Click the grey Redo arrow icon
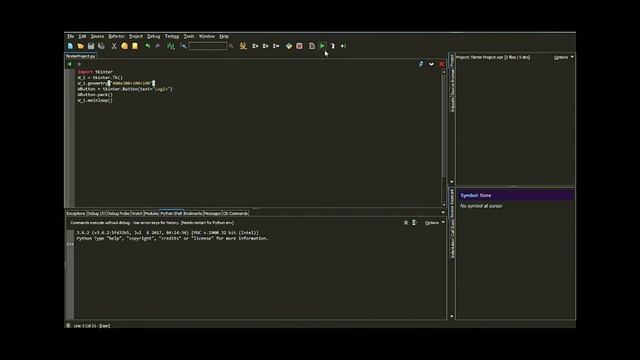Image resolution: width=640 pixels, height=360 pixels. (x=158, y=46)
